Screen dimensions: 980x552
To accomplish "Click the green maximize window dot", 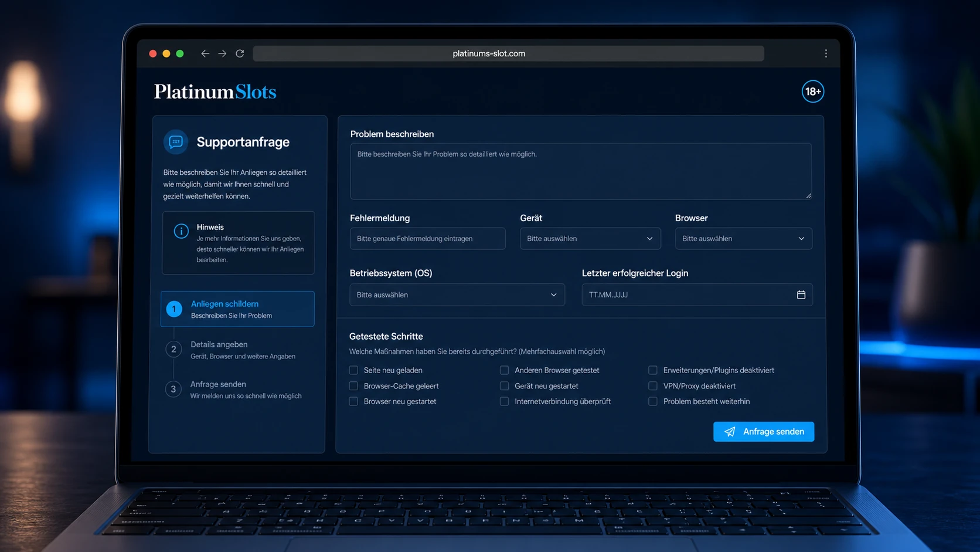I will 180,53.
